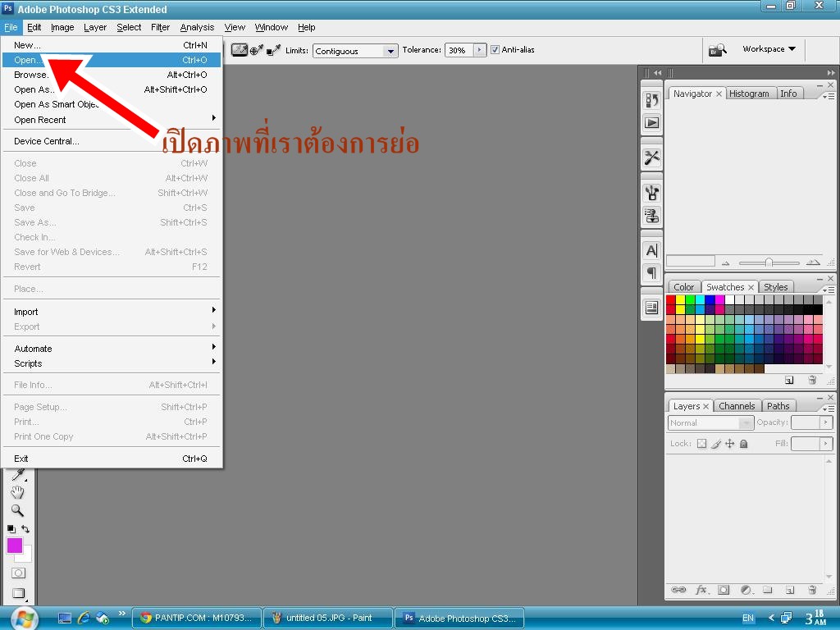Choose Sampling: Once eyedropper icon
The height and width of the screenshot is (630, 840).
tap(257, 50)
